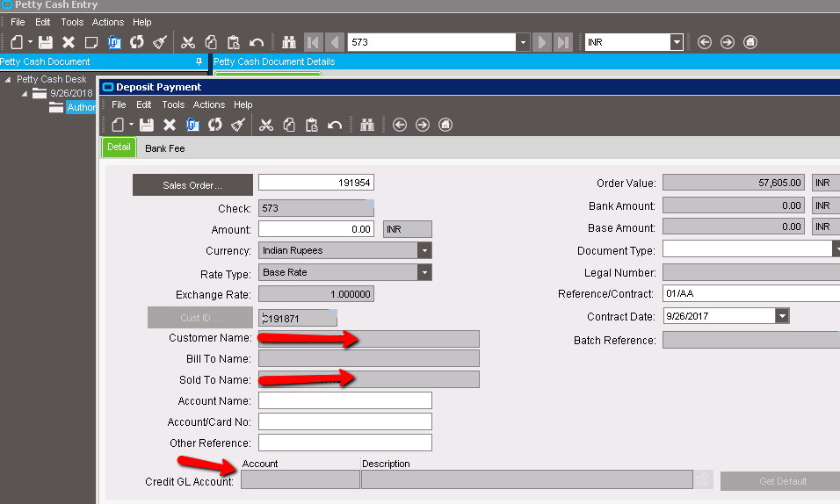Click Cut scissors icon in Deposit Payment toolbar
This screenshot has width=840, height=504.
265,125
